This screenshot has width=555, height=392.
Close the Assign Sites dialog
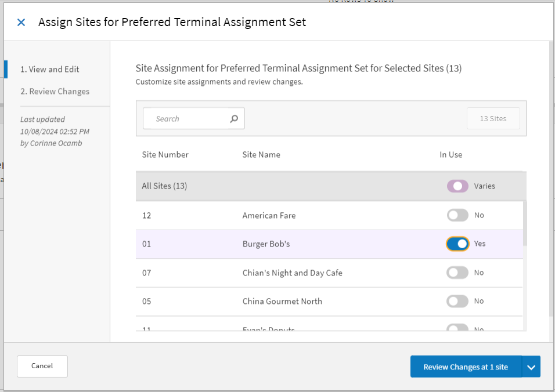coord(21,22)
